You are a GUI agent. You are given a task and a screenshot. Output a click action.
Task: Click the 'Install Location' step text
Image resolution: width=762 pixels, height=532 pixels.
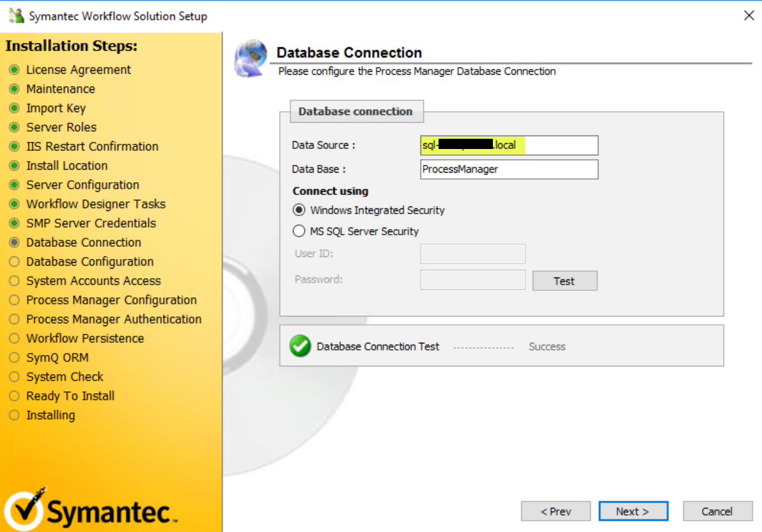point(66,166)
